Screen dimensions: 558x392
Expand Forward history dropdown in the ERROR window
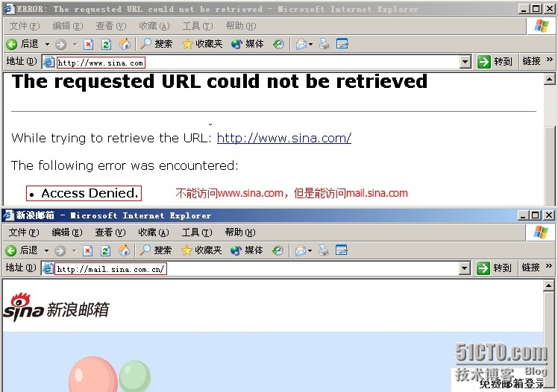point(75,45)
